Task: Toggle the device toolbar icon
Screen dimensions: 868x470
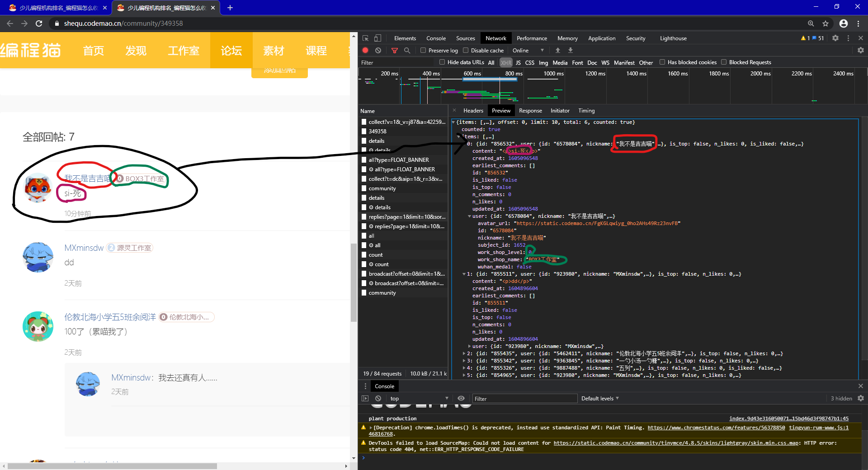Action: 377,38
